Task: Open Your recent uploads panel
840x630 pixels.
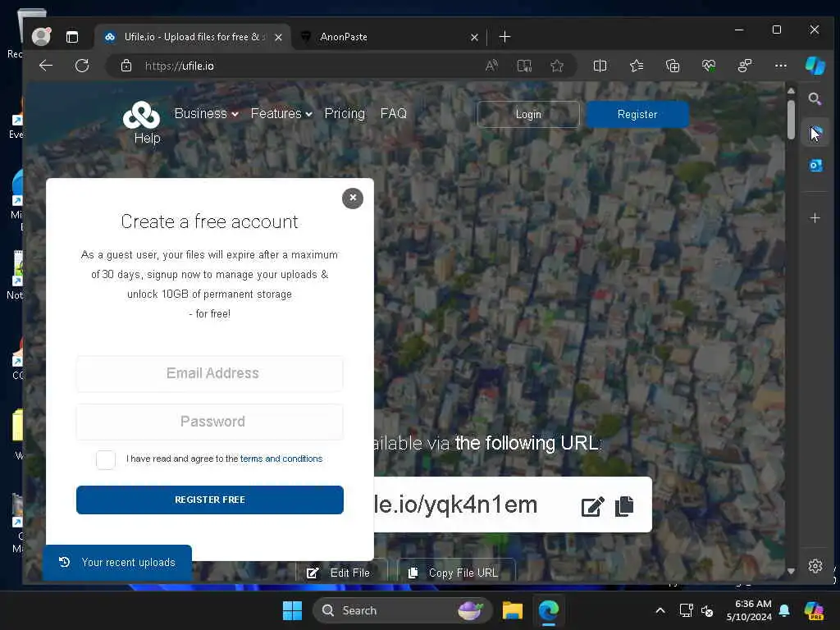Action: coord(117,563)
